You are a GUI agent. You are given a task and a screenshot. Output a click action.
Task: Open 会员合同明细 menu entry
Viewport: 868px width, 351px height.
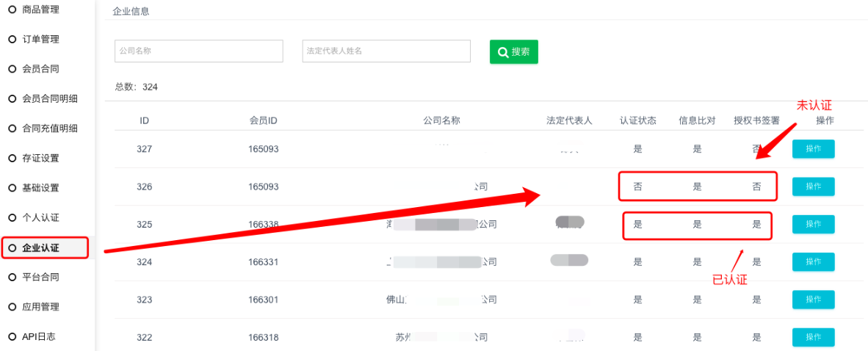[x=49, y=98]
